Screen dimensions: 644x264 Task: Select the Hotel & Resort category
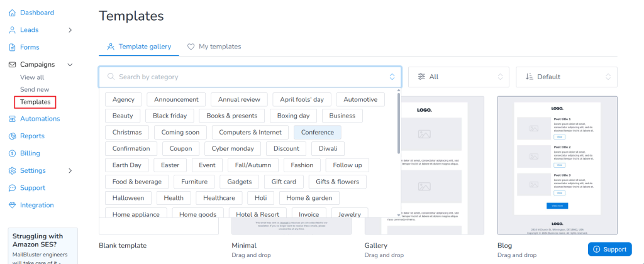257,213
